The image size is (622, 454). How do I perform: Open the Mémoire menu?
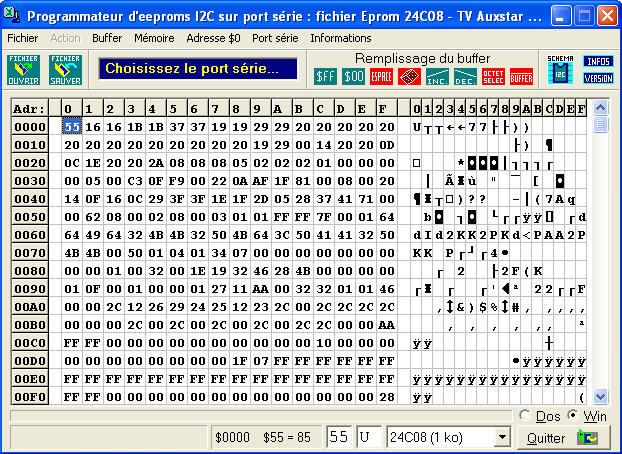point(154,38)
